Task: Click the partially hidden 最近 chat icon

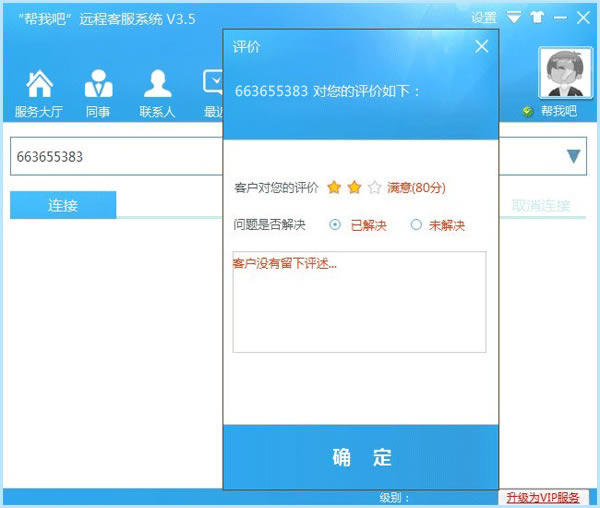Action: pos(213,93)
